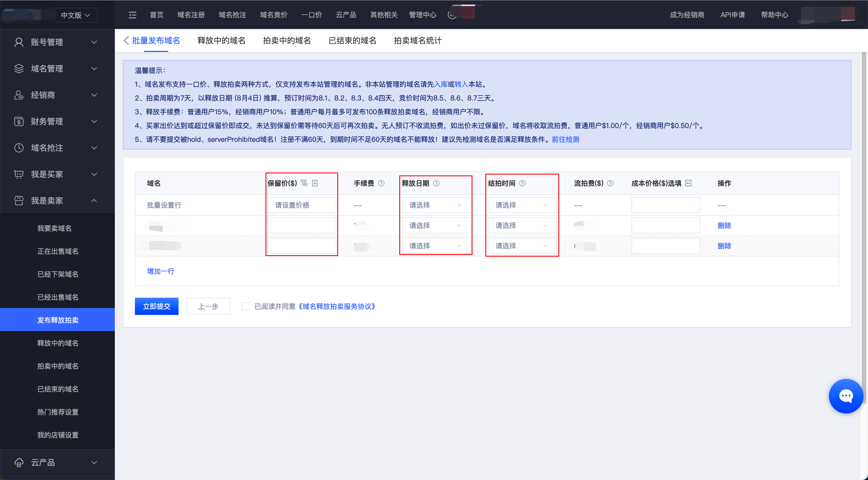The image size is (868, 480).
Task: Click the help icon beside 释放日期
Action: 436,183
